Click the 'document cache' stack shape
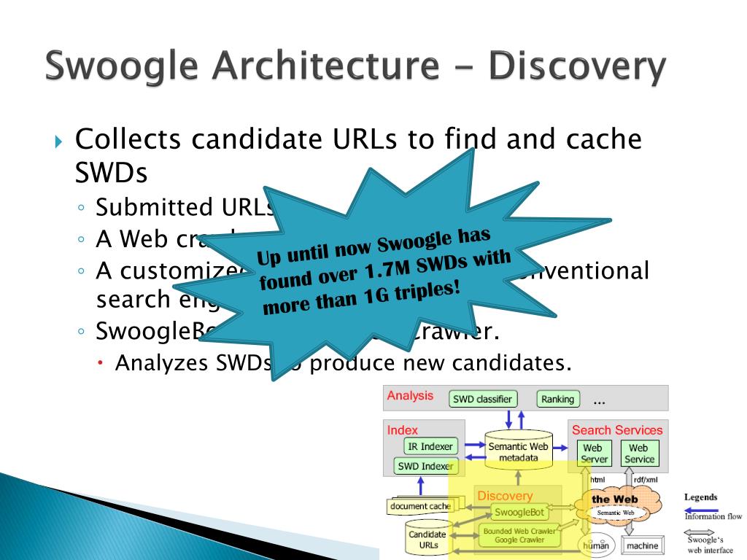Screen dimensions: 747x560 (x=425, y=506)
